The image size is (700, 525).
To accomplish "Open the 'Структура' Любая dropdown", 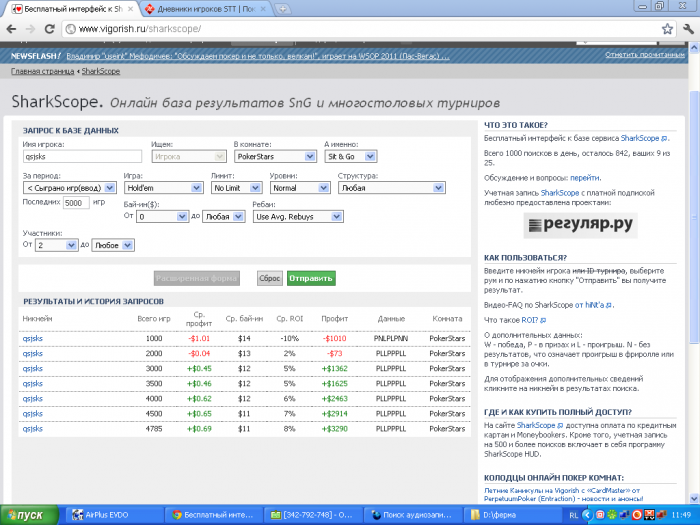I will click(392, 188).
